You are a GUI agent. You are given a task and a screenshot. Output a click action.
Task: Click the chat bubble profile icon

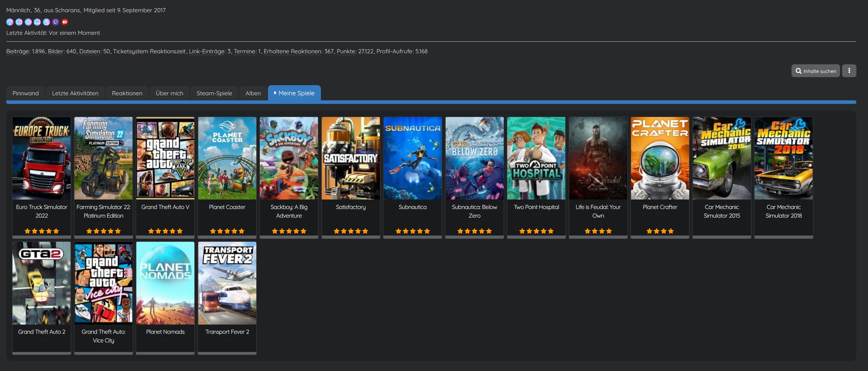click(x=19, y=22)
